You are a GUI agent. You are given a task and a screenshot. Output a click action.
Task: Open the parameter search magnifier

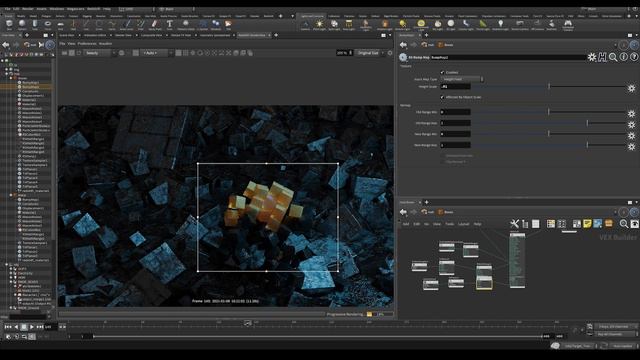click(613, 58)
